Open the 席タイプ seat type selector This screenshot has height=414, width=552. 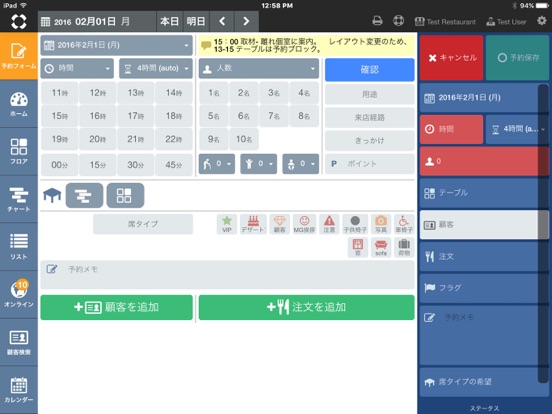[143, 224]
